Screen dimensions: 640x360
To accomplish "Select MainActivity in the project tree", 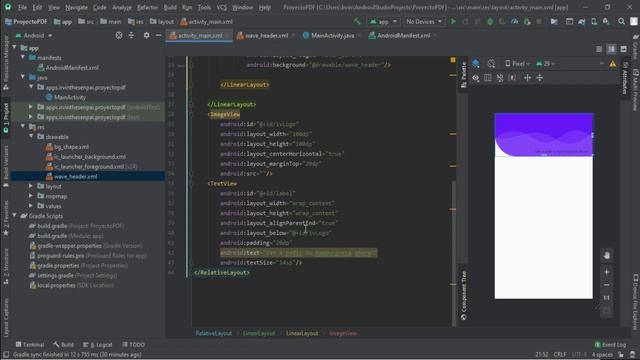I will click(70, 97).
